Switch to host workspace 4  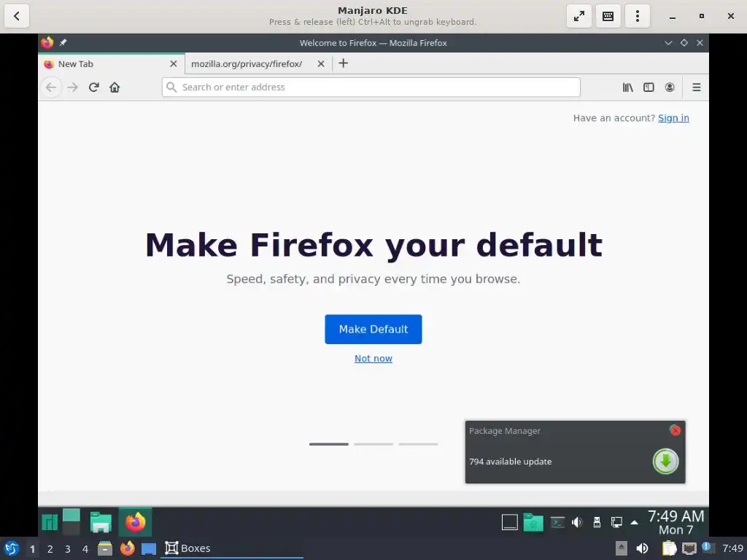[85, 549]
